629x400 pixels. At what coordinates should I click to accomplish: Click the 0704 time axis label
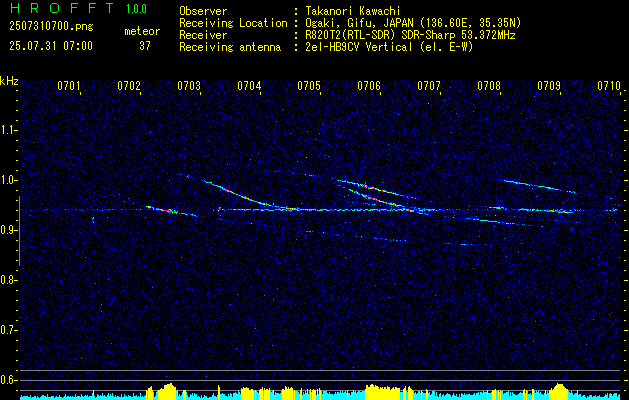click(249, 85)
